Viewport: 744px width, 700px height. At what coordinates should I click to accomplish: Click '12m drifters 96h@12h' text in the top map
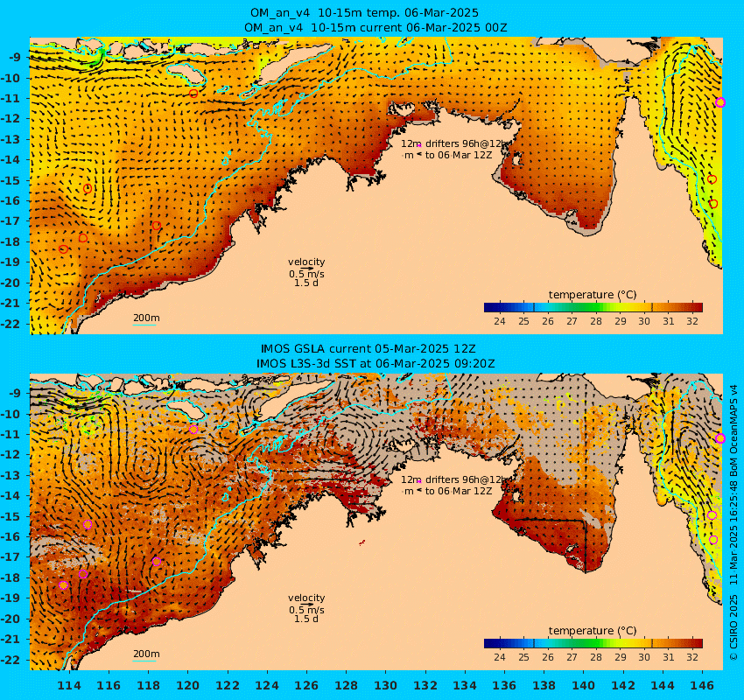(454, 143)
